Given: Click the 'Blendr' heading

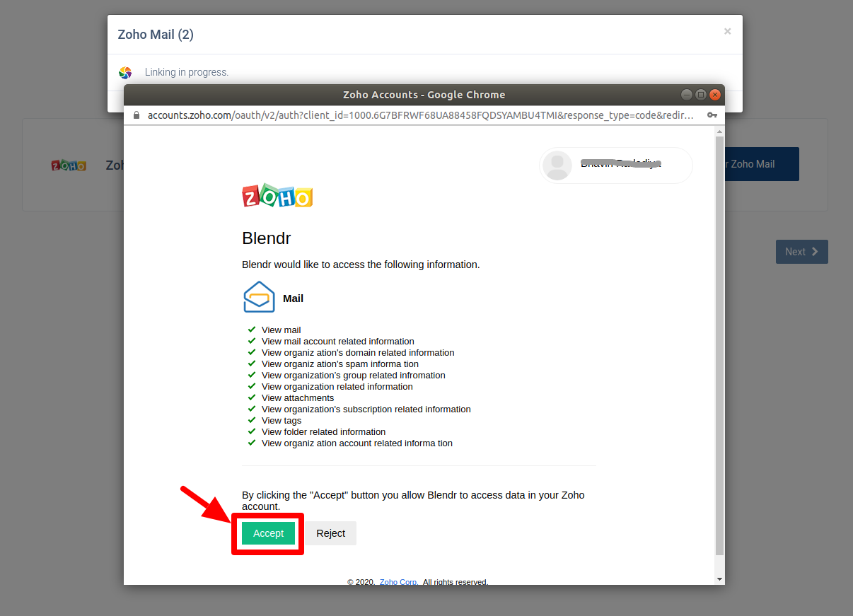Looking at the screenshot, I should pos(267,238).
